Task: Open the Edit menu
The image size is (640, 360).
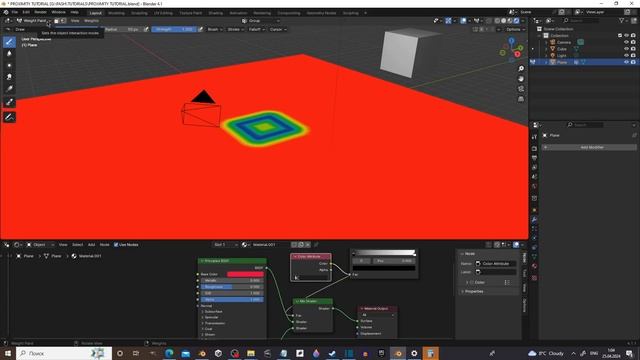Action: click(x=26, y=12)
